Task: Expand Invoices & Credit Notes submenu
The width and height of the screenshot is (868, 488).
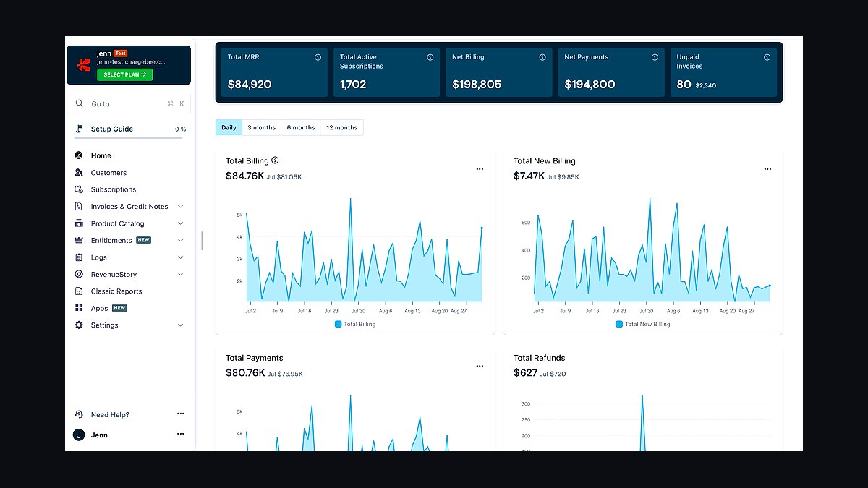Action: point(180,207)
